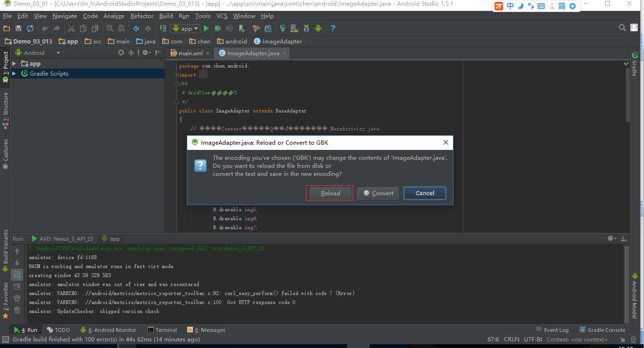The height and width of the screenshot is (348, 644).
Task: Close the ImageAdapter.java tab
Action: pyautogui.click(x=284, y=53)
